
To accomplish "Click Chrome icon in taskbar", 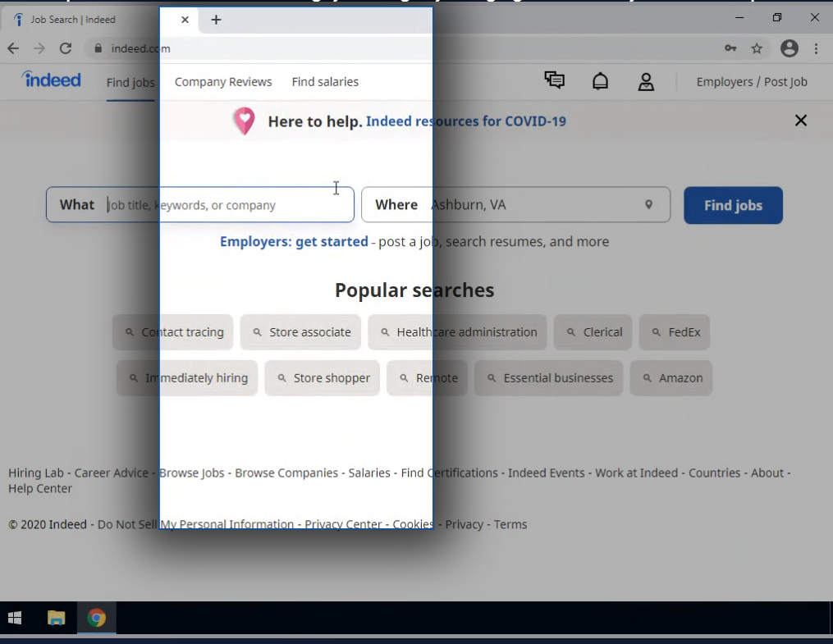I will click(97, 618).
